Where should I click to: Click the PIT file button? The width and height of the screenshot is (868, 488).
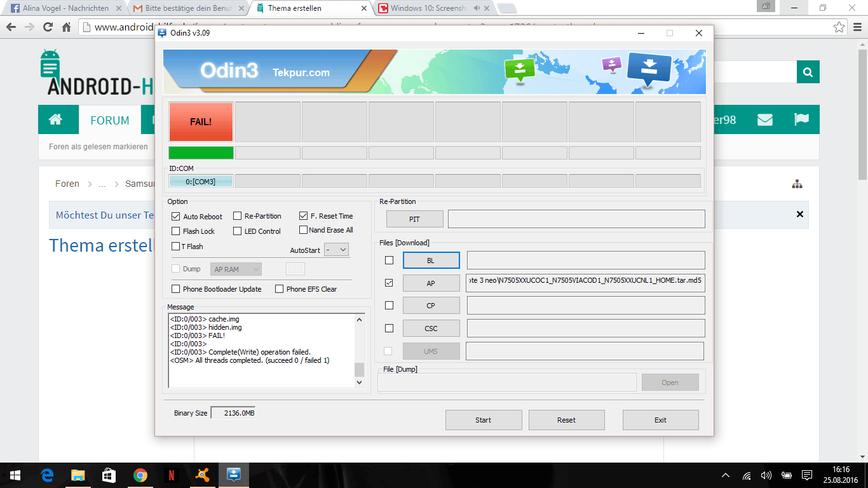414,219
